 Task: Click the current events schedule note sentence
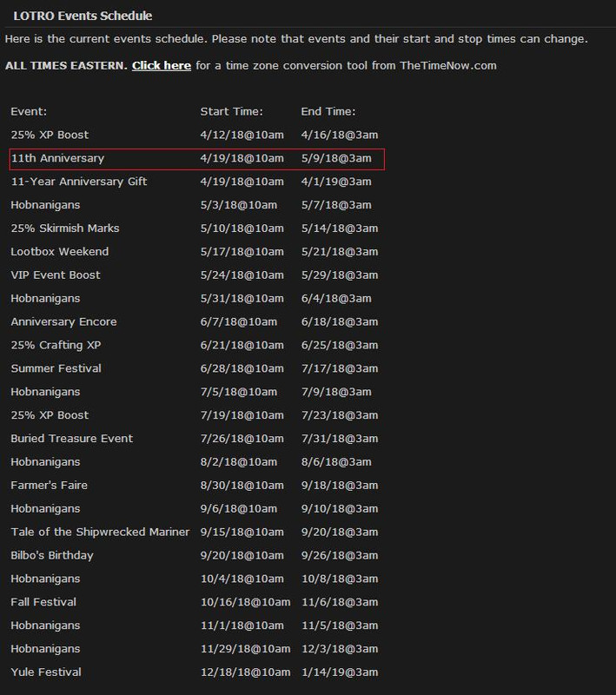[x=296, y=39]
